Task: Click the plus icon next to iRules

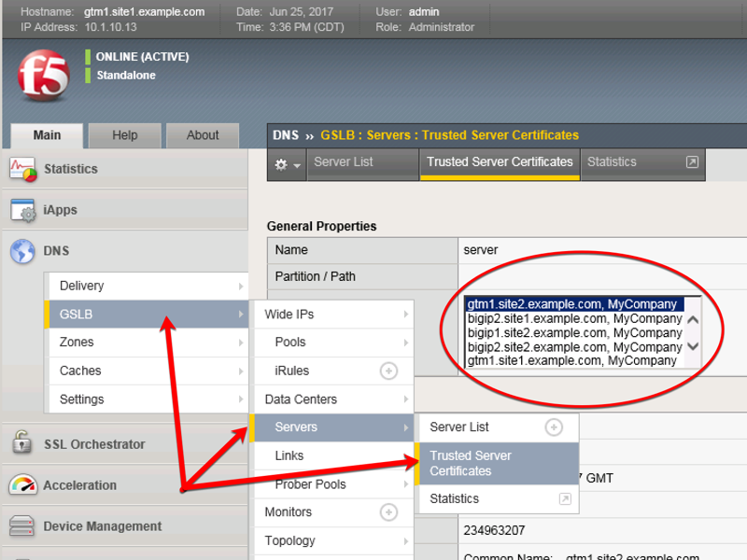Action: (x=388, y=371)
